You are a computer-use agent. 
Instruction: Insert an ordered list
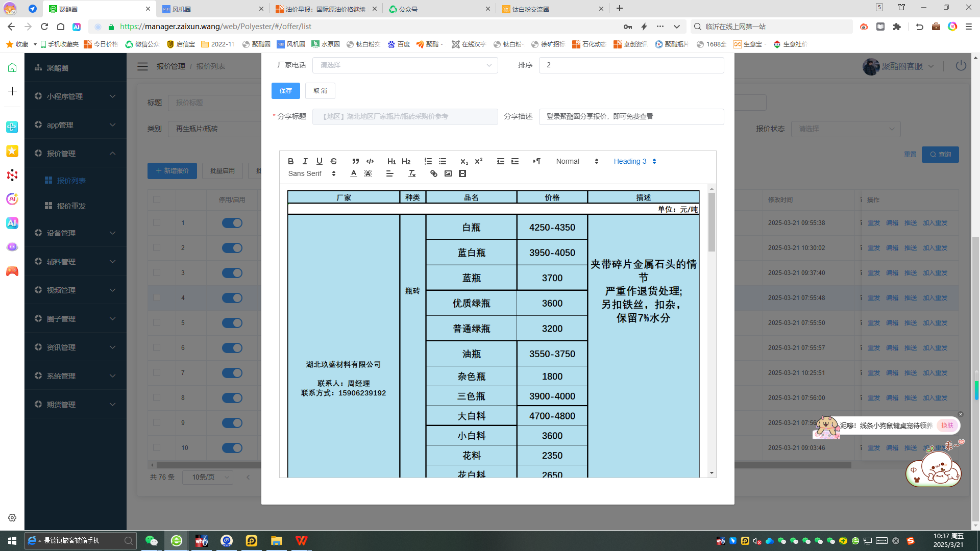click(428, 161)
